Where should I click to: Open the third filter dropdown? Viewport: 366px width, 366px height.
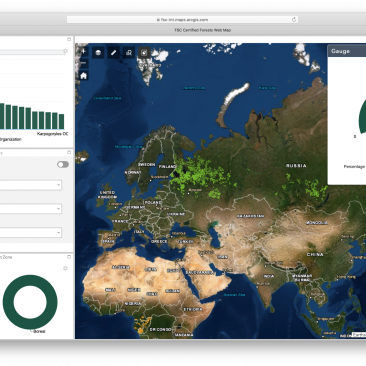pyautogui.click(x=30, y=232)
